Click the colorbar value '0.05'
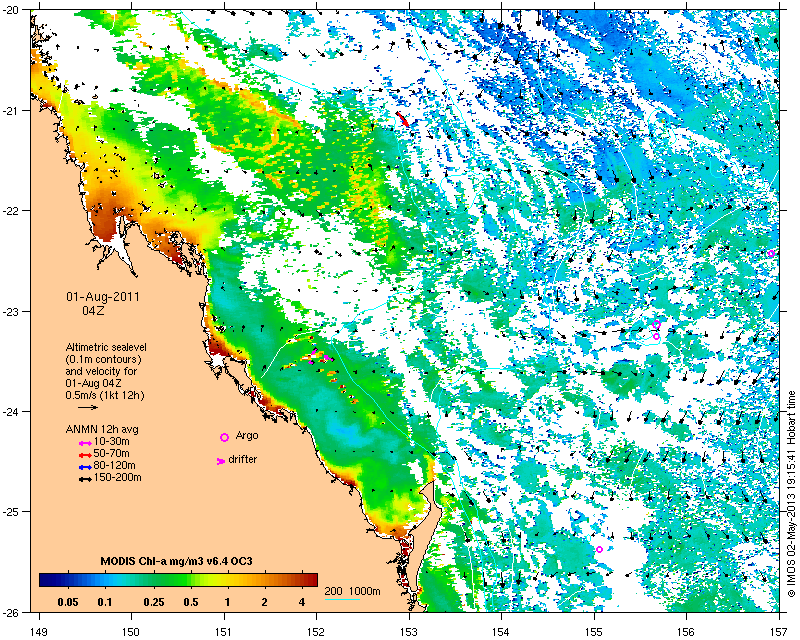This screenshot has width=800, height=640. (x=68, y=602)
